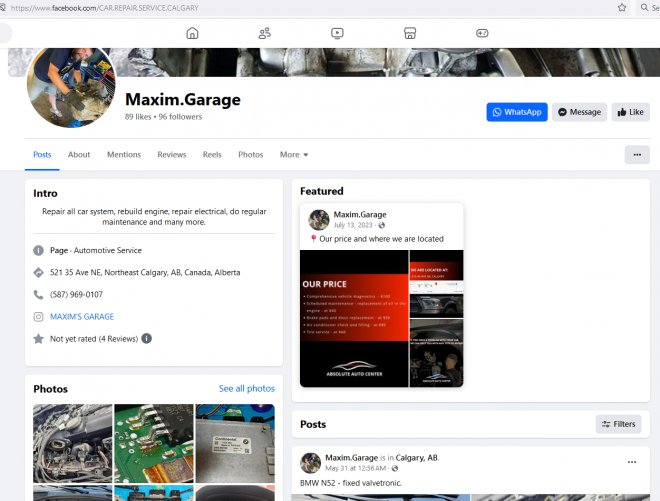
Task: Expand the More dropdown in page tabs
Action: click(294, 155)
